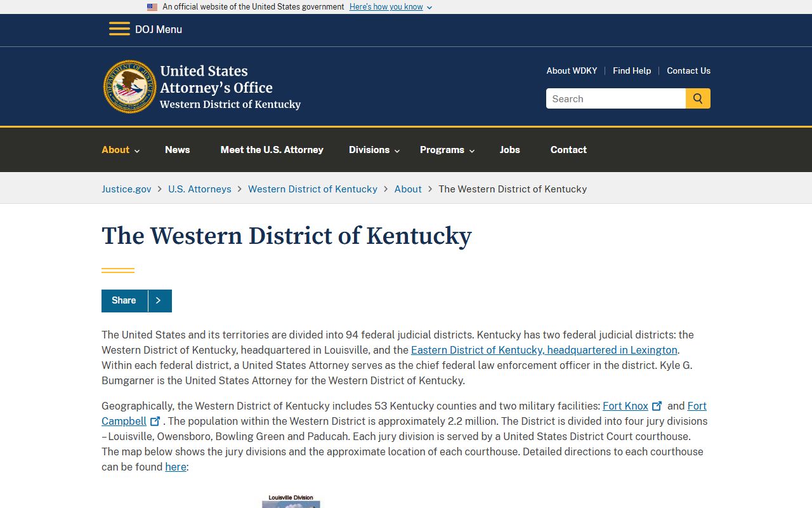Click "The Western District of Kentucky" breadcrumb text

(513, 189)
